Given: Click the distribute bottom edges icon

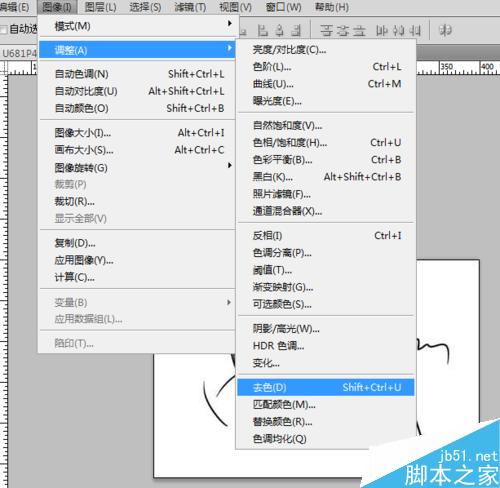Looking at the screenshot, I should tap(359, 31).
